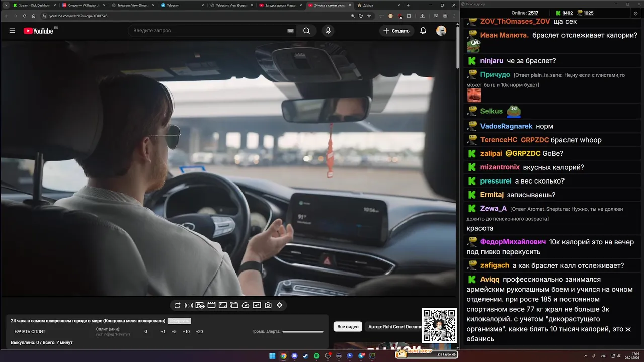Click username Aviqq in chat
The height and width of the screenshot is (362, 644).
(490, 279)
